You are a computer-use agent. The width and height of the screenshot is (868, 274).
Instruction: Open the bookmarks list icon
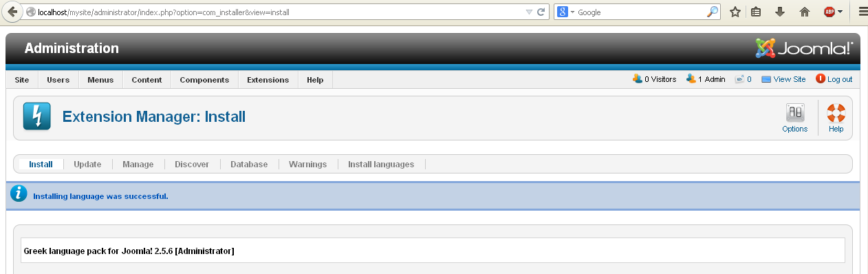pyautogui.click(x=756, y=12)
